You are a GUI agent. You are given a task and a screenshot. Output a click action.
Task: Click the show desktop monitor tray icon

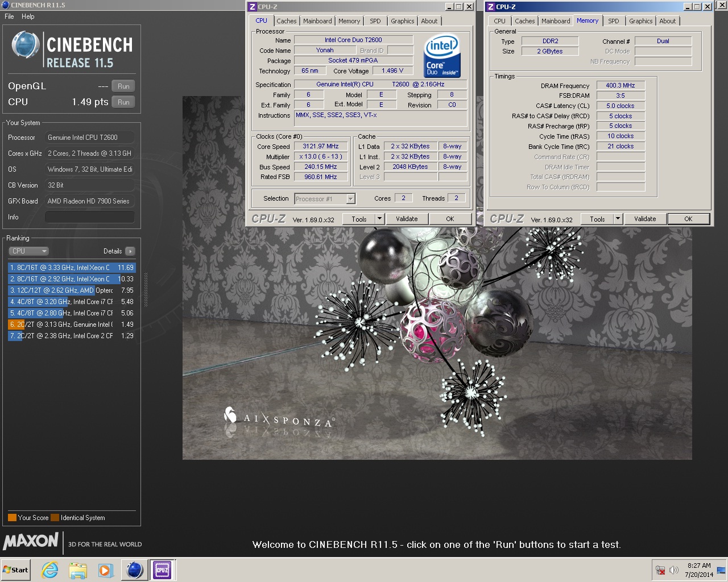coord(721,569)
